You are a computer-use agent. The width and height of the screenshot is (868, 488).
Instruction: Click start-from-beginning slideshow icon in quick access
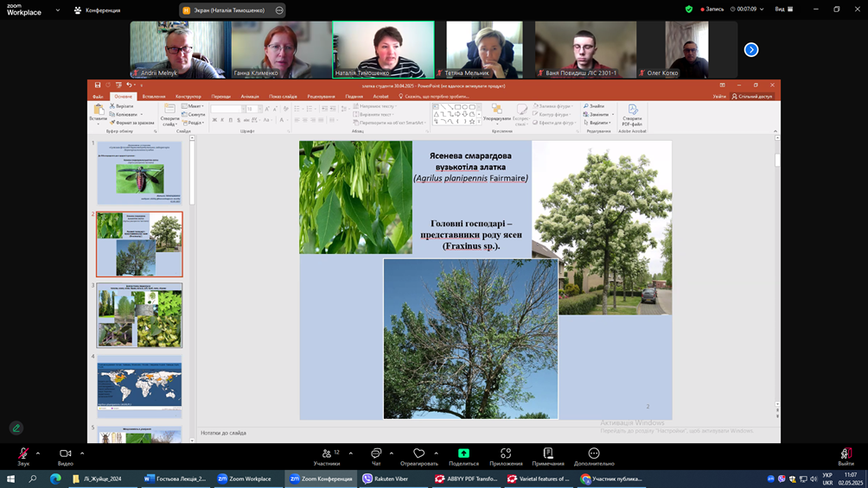coord(118,86)
